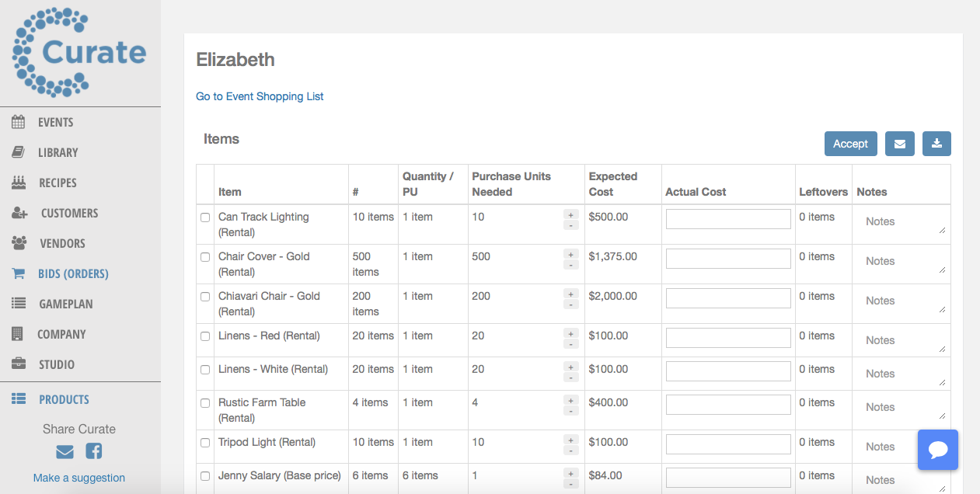Click Actual Cost field for Linens - White
This screenshot has height=494, width=980.
tap(728, 370)
